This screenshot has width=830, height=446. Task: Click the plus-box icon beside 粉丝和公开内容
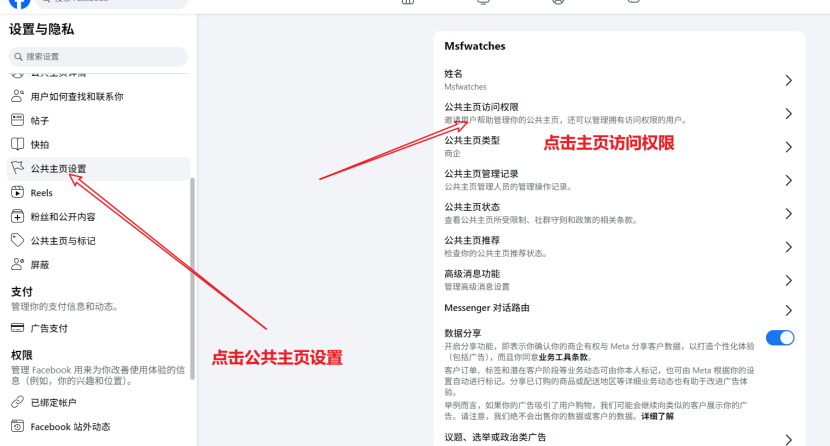pos(17,216)
